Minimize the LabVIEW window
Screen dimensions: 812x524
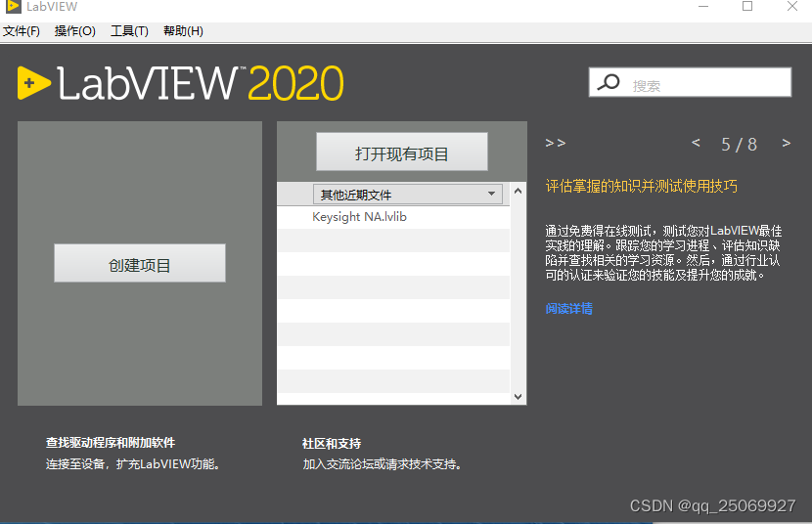pyautogui.click(x=703, y=6)
